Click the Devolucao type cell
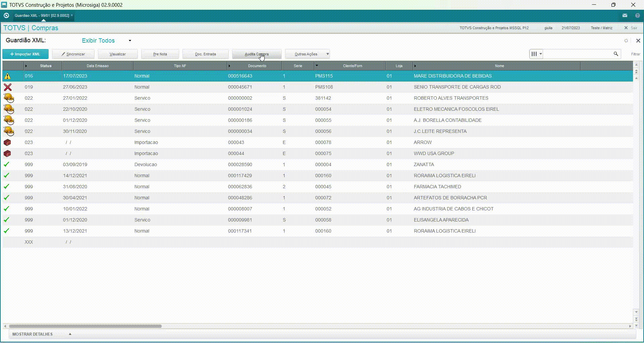 (x=146, y=164)
